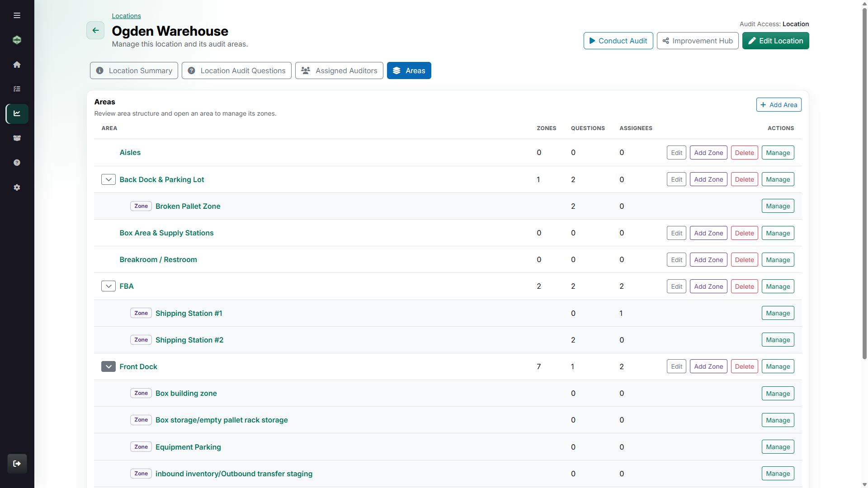Manage inbound inventory/Outbound transfer staging zone
868x488 pixels.
point(778,474)
